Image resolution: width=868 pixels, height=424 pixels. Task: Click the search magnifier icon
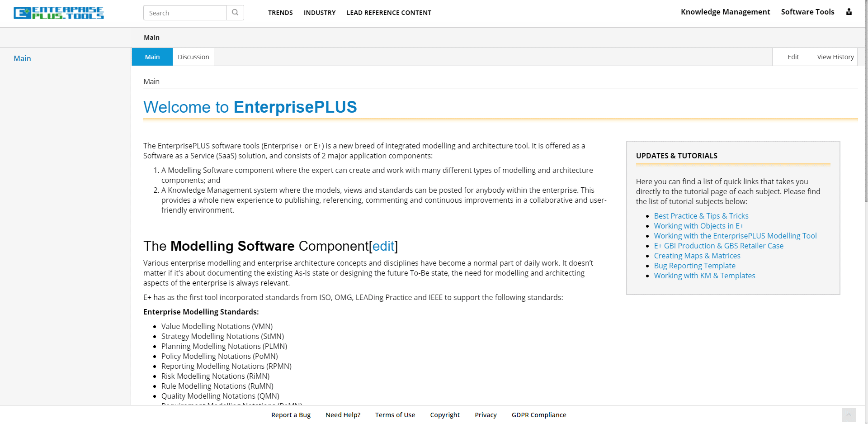click(x=235, y=13)
